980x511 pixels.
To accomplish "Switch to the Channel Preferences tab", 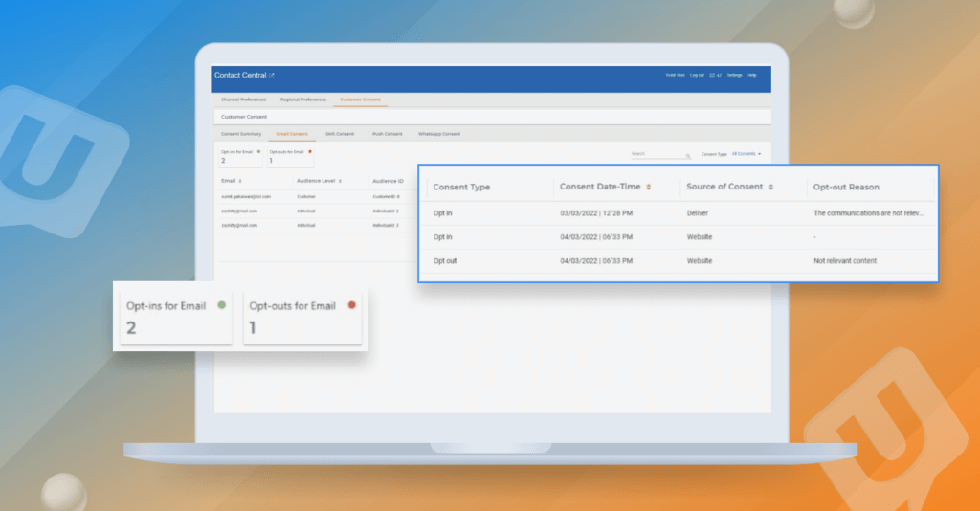I will point(243,100).
